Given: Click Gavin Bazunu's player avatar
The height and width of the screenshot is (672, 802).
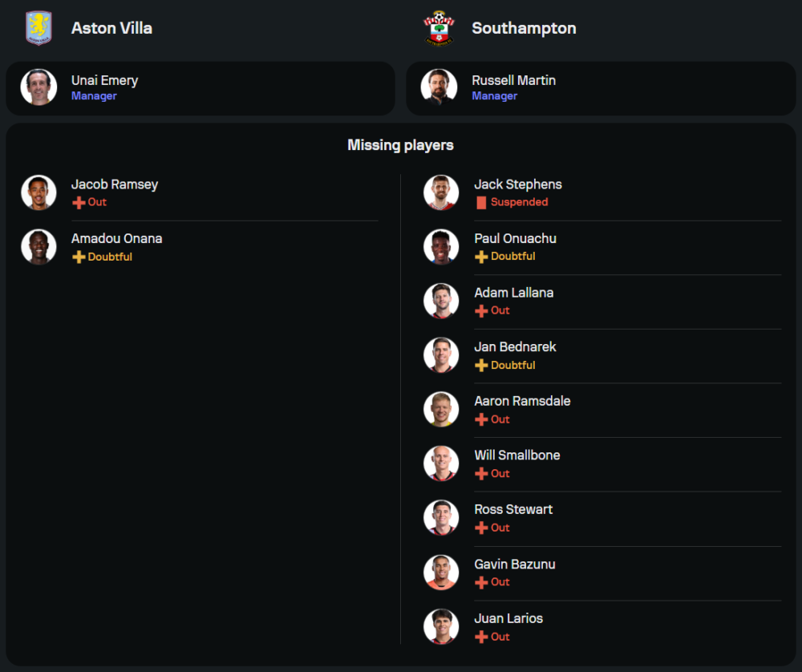Looking at the screenshot, I should tap(441, 572).
